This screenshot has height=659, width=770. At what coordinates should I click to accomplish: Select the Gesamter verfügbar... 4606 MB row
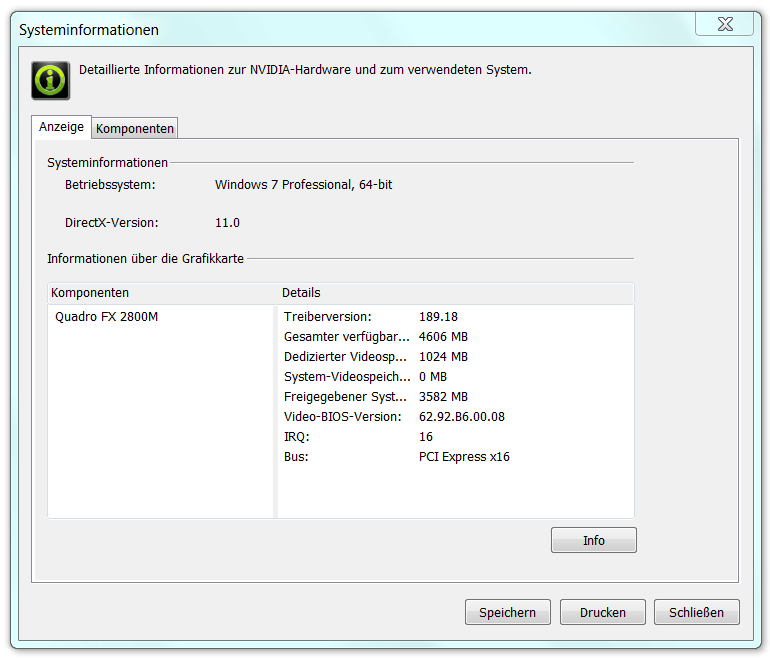(456, 337)
